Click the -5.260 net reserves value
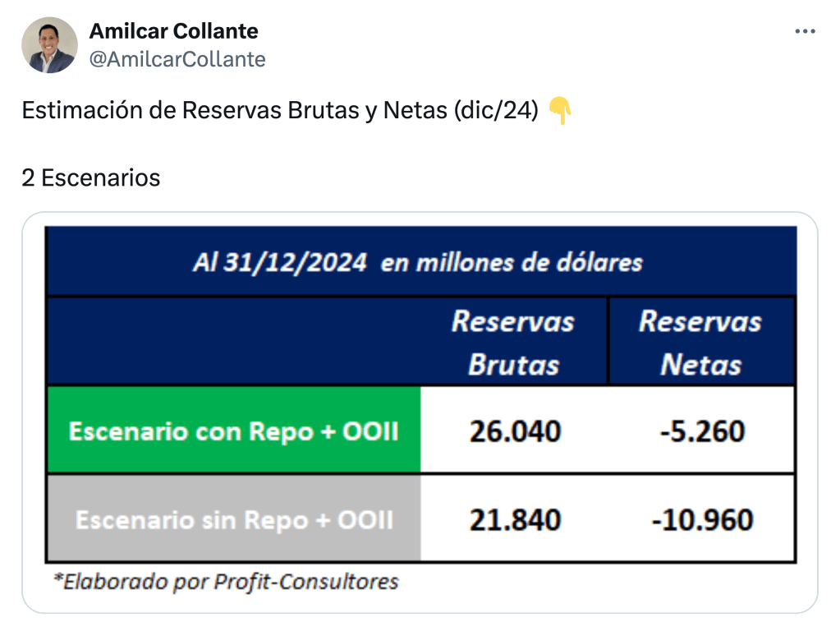The image size is (840, 622). click(x=702, y=431)
